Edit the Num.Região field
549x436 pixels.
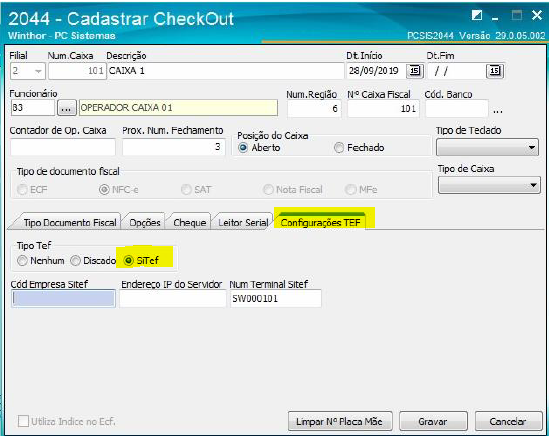[x=314, y=109]
